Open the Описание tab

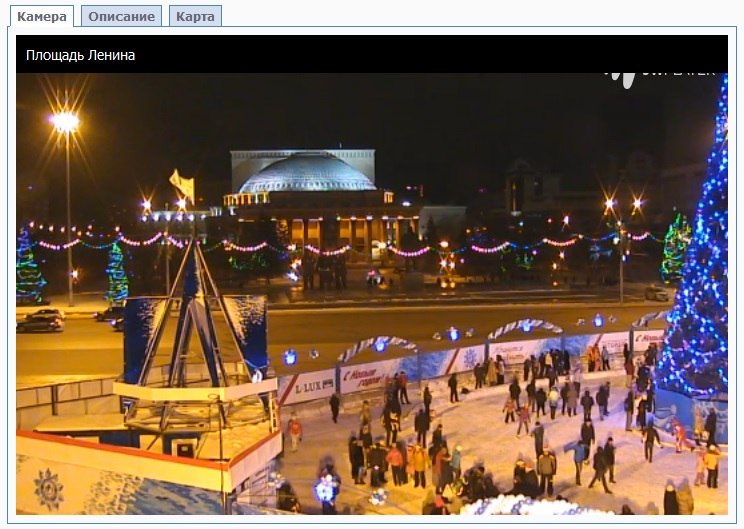(x=121, y=17)
